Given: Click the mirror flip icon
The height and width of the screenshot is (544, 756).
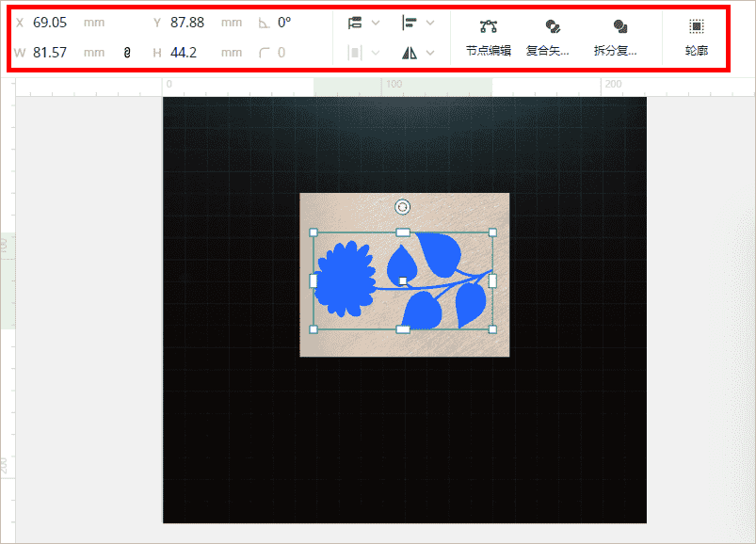Looking at the screenshot, I should 410,53.
